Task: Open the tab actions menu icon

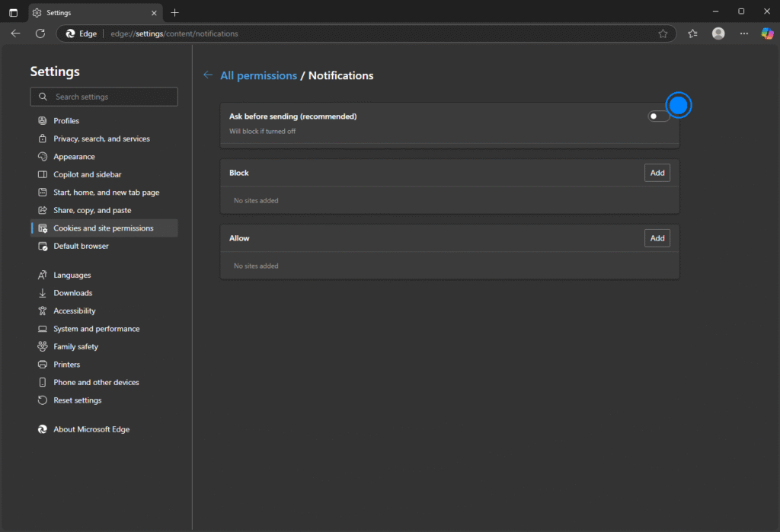Action: click(13, 13)
